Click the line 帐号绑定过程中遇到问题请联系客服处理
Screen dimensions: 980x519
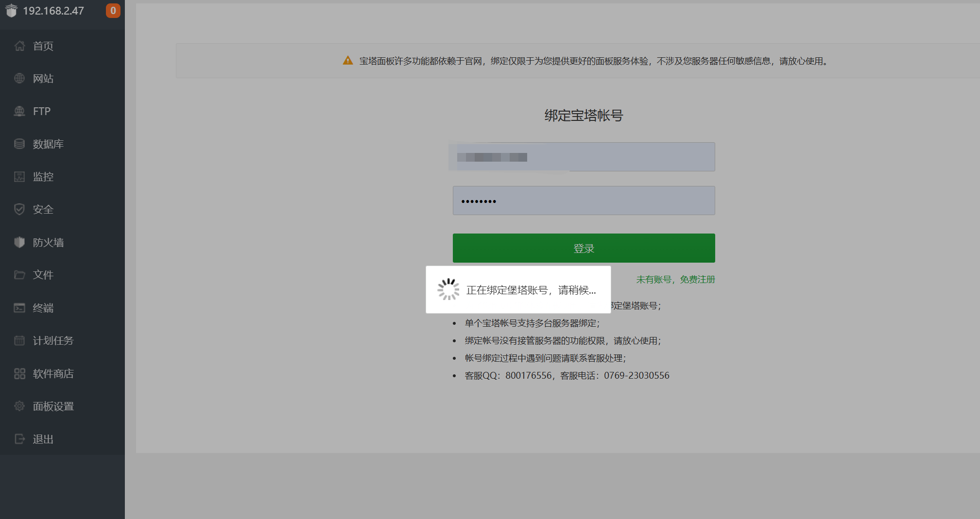[545, 358]
